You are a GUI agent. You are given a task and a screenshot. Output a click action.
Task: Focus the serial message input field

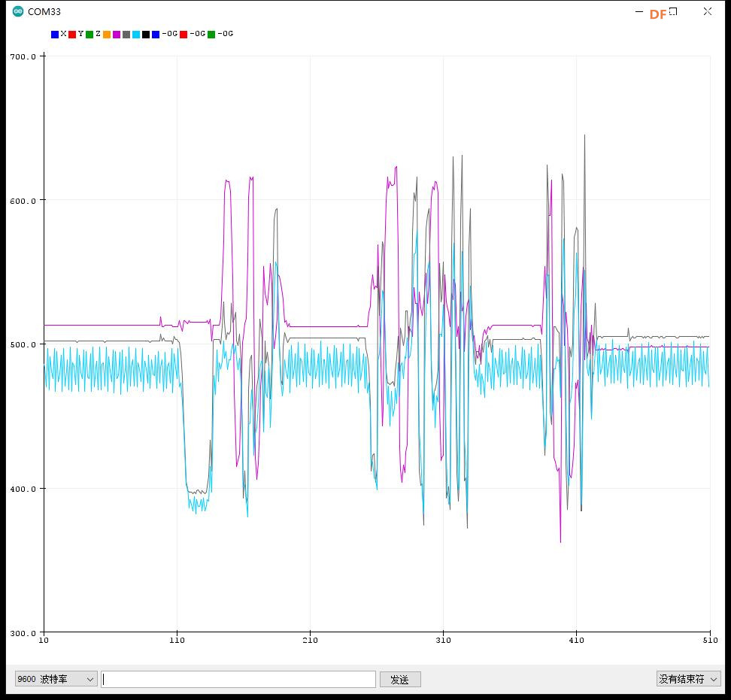coord(238,679)
